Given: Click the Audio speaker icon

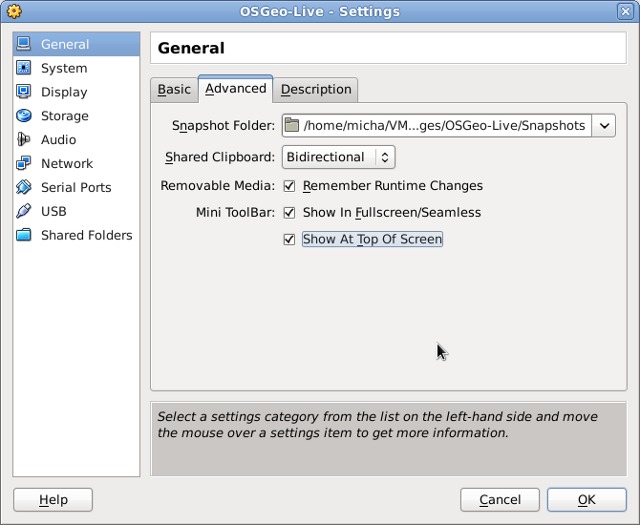Looking at the screenshot, I should 23,139.
